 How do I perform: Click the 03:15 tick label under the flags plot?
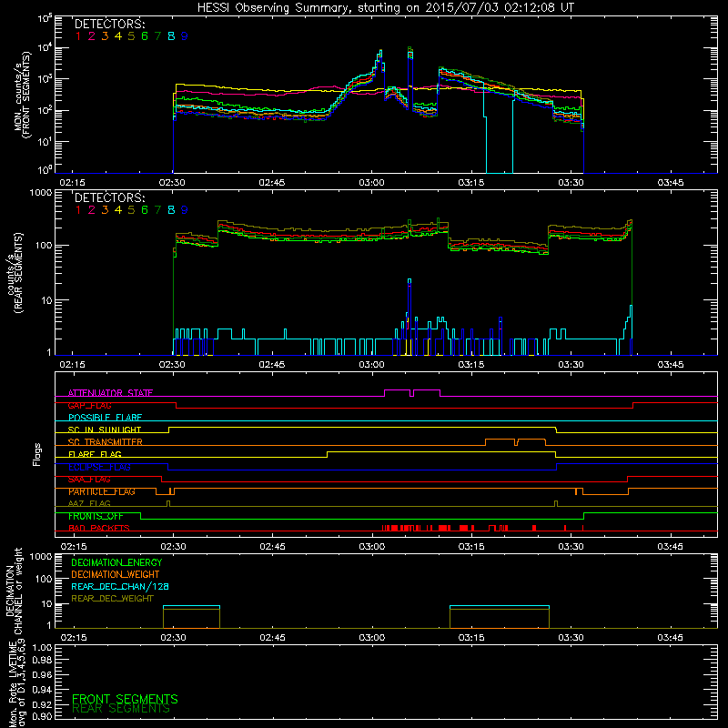[471, 547]
